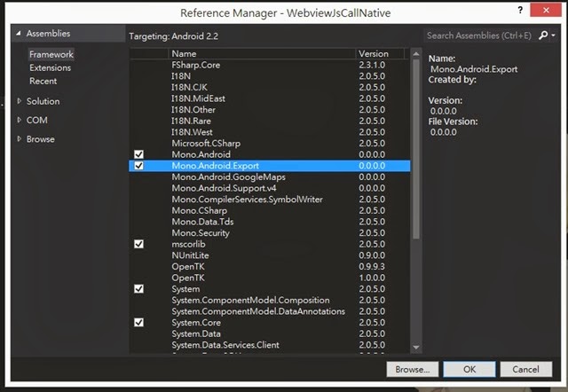
Task: Click the search magnifier icon
Action: (543, 35)
